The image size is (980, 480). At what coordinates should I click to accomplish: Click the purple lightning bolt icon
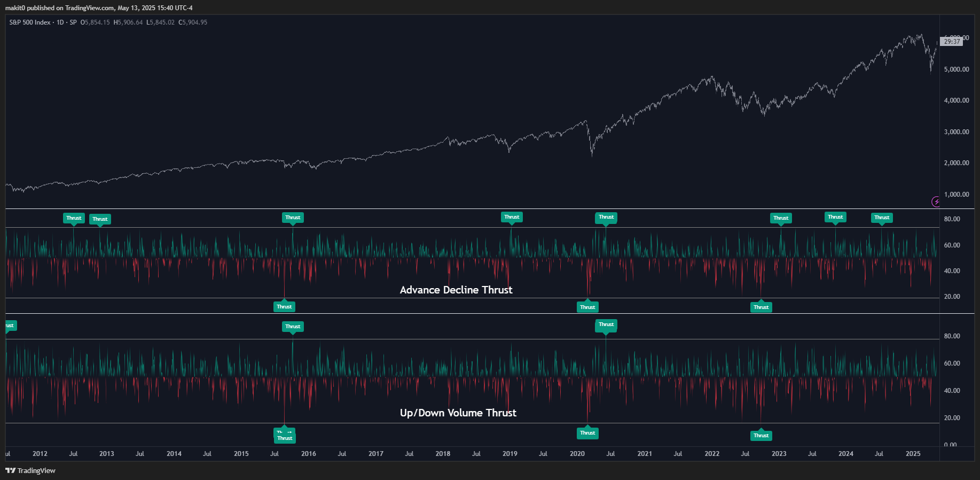click(x=936, y=202)
